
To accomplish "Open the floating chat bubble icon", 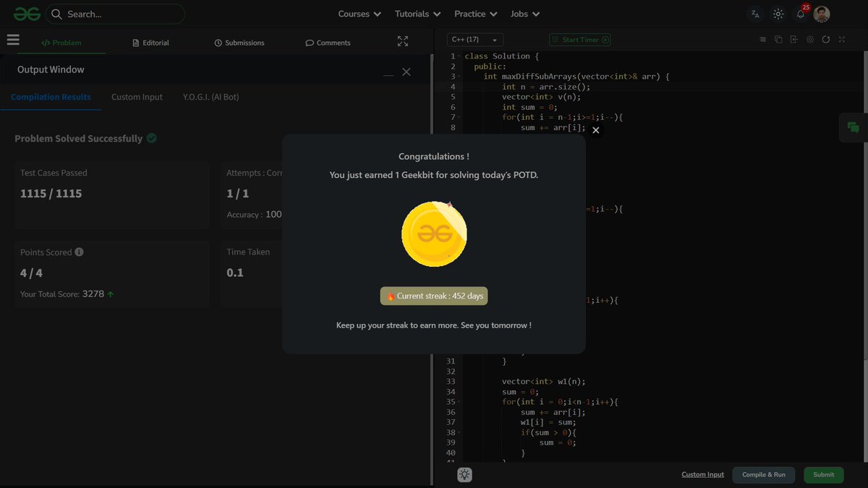I will (x=854, y=128).
